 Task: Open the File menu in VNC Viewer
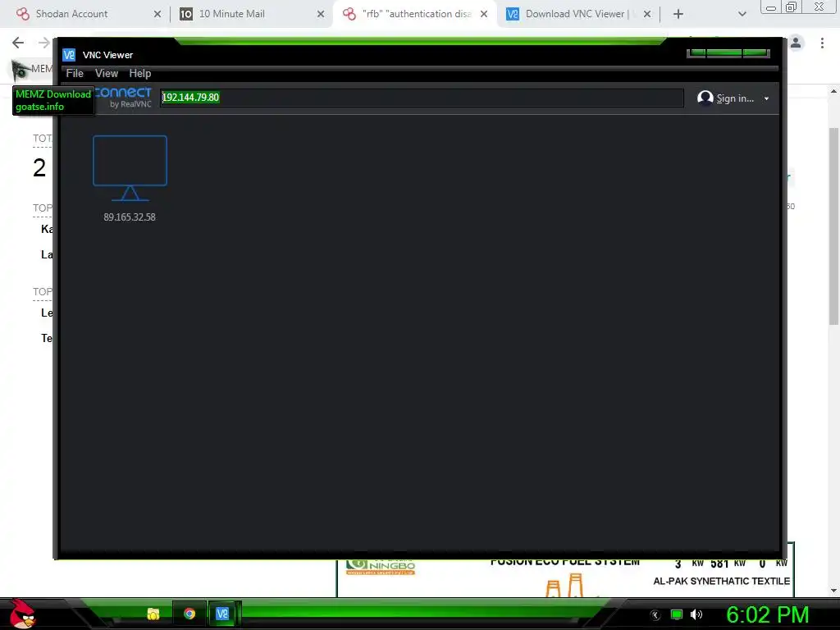(75, 73)
